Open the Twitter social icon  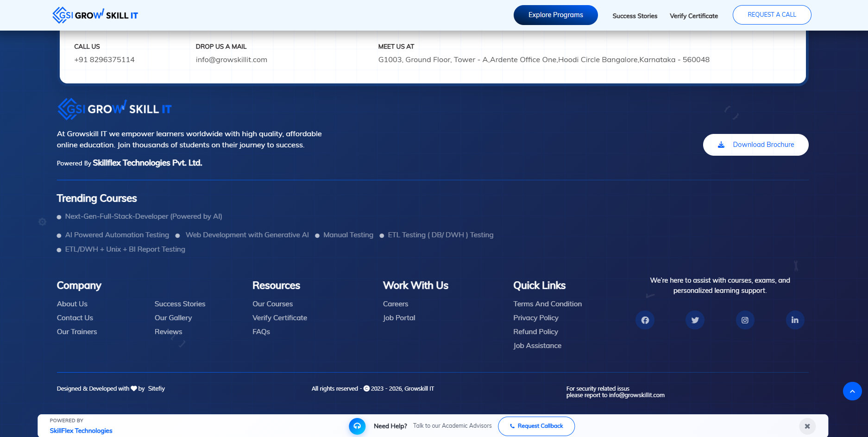click(695, 320)
